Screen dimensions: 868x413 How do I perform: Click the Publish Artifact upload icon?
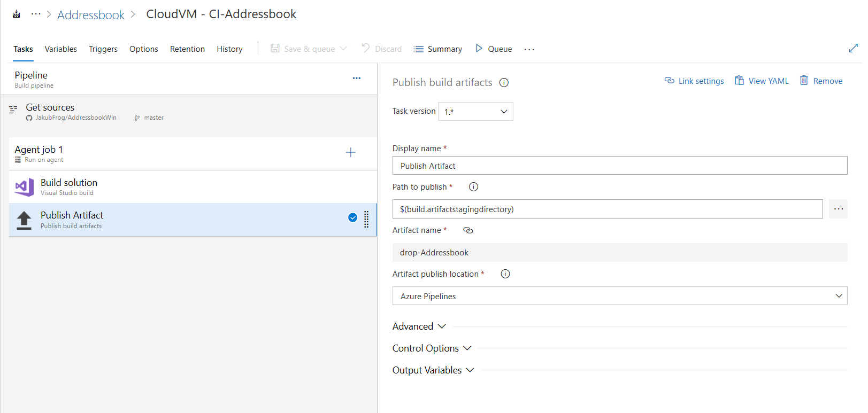pos(24,220)
